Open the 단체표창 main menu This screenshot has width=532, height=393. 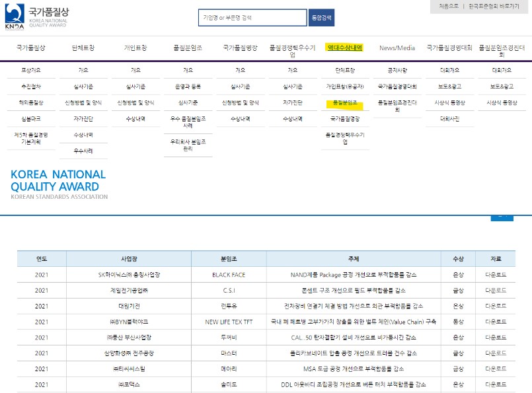(83, 48)
